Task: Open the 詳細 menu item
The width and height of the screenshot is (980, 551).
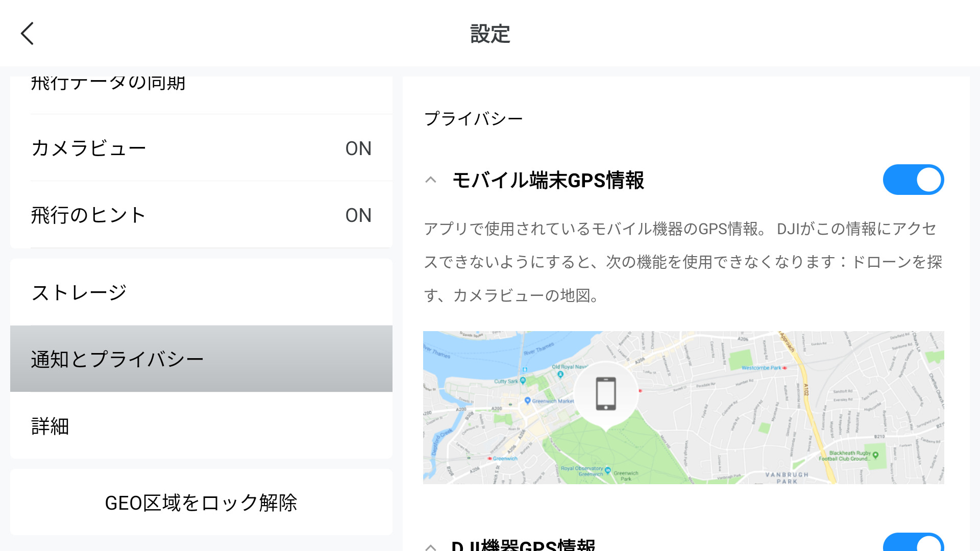Action: [201, 425]
